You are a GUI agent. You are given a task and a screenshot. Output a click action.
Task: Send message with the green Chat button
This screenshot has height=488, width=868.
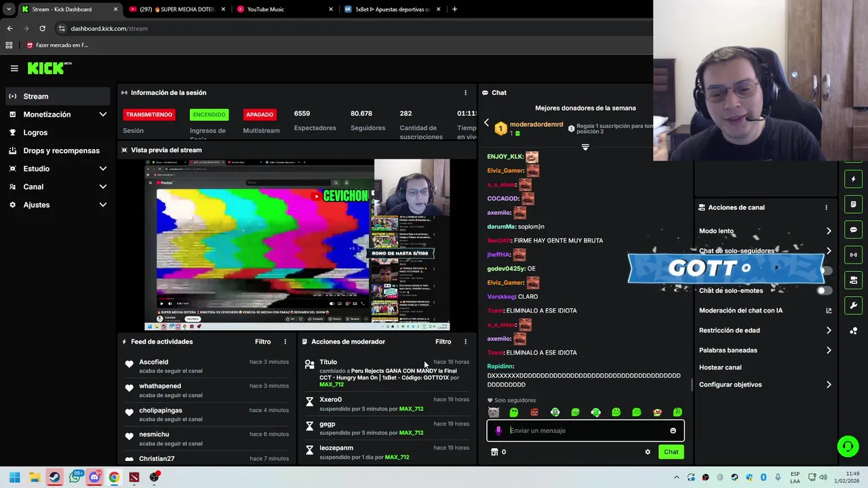tap(671, 452)
